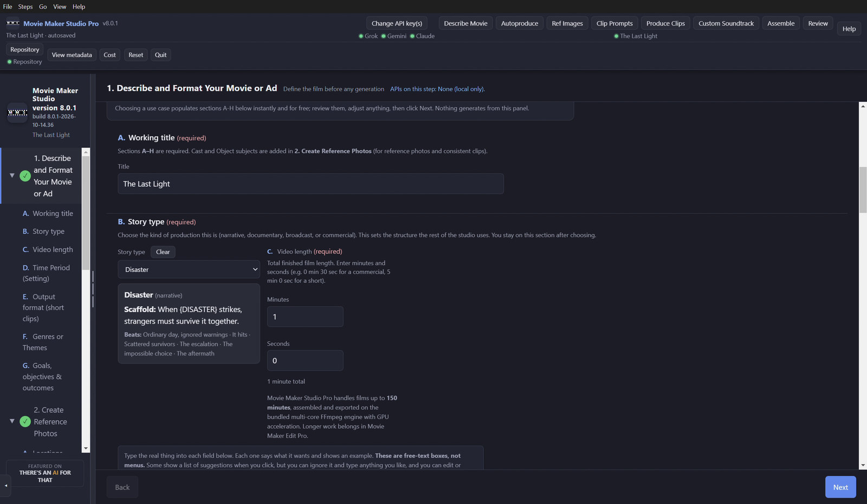This screenshot has width=867, height=504.
Task: Open the Ref Images step
Action: [x=567, y=23]
